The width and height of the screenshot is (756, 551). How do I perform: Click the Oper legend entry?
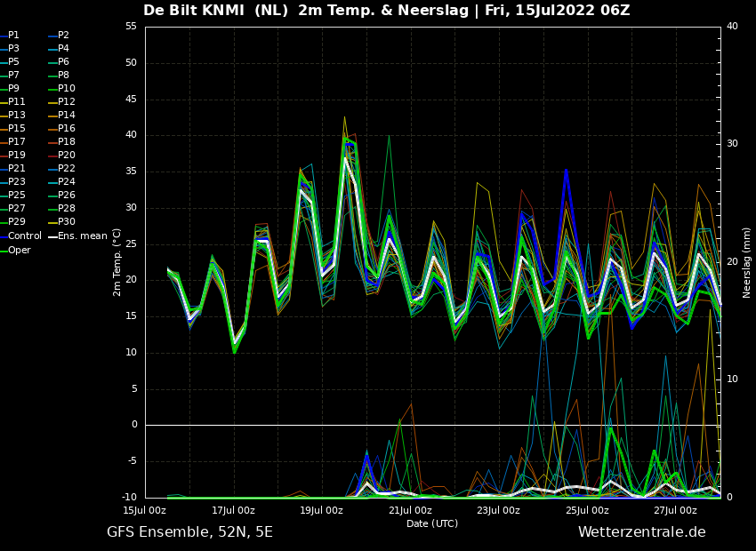coord(16,250)
